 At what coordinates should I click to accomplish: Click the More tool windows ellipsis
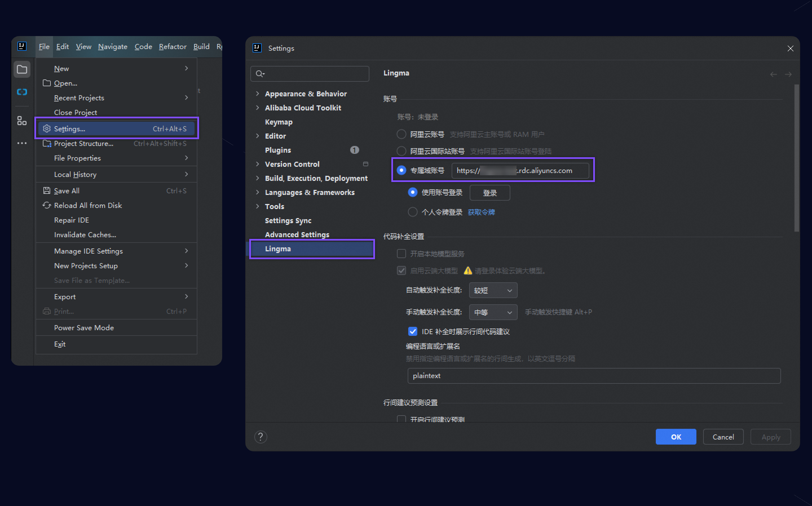(22, 143)
